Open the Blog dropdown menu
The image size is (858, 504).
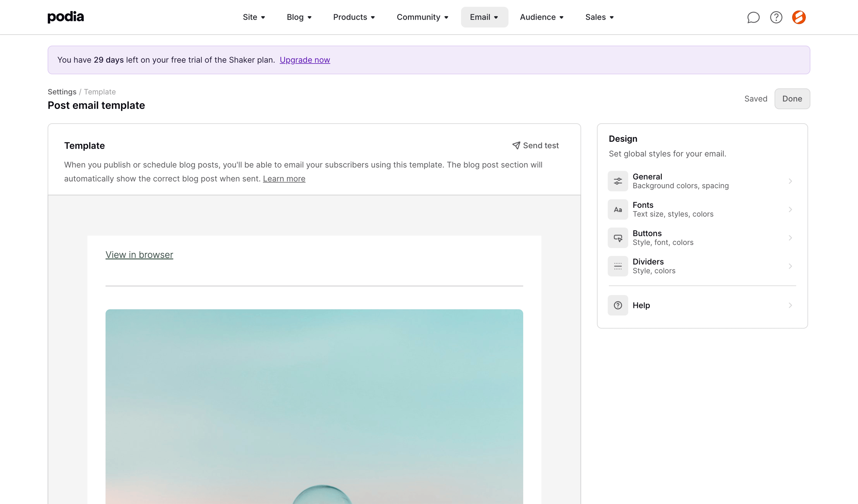[299, 17]
